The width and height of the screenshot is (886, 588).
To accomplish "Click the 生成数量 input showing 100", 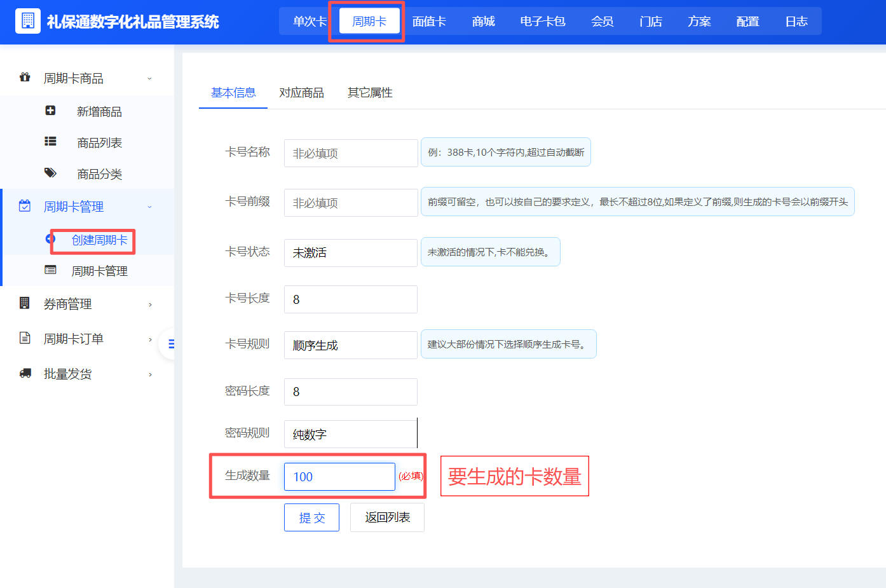I will pos(339,475).
